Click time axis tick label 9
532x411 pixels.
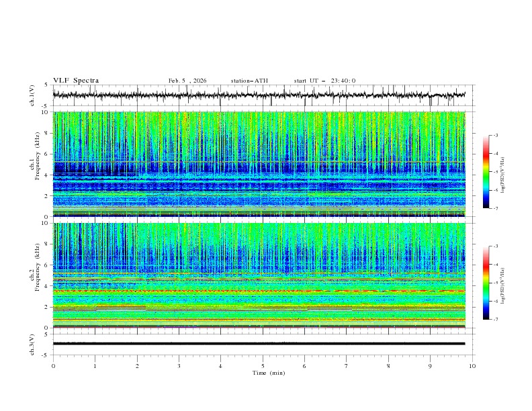click(430, 366)
